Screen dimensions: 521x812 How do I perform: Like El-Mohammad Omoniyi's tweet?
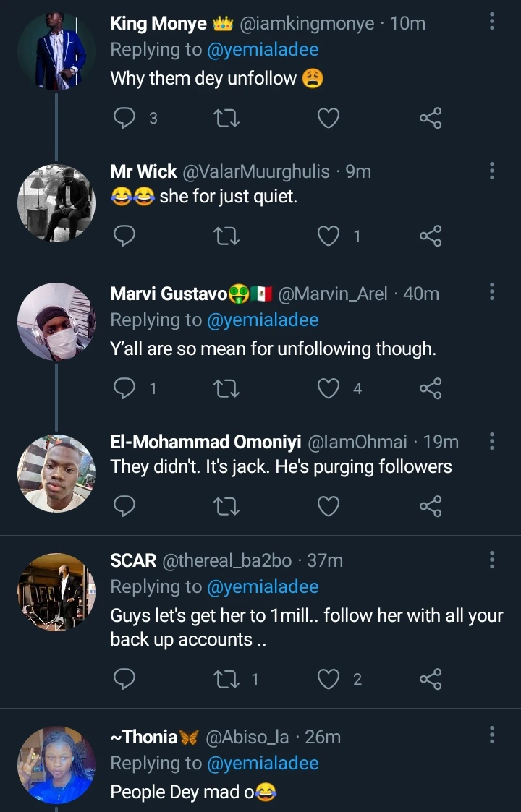point(329,506)
